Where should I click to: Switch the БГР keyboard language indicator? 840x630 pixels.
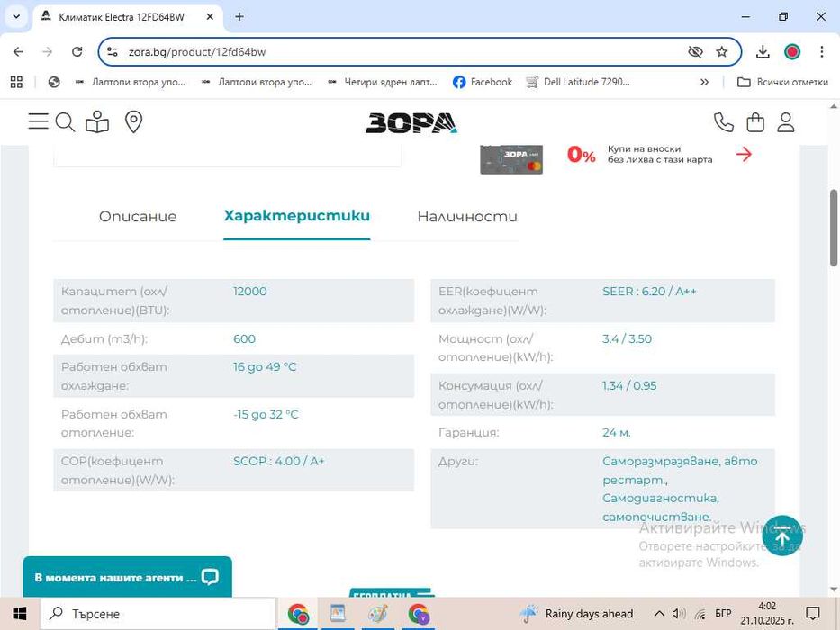(723, 614)
